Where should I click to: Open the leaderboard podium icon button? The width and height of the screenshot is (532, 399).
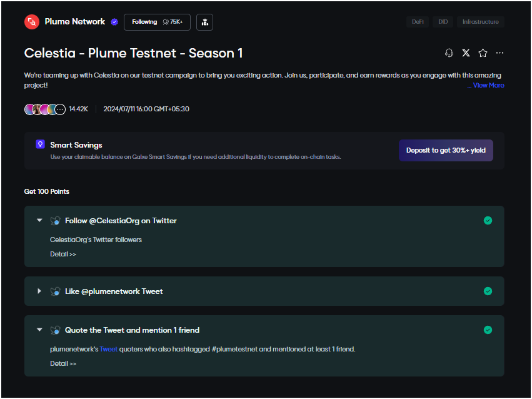pos(204,22)
